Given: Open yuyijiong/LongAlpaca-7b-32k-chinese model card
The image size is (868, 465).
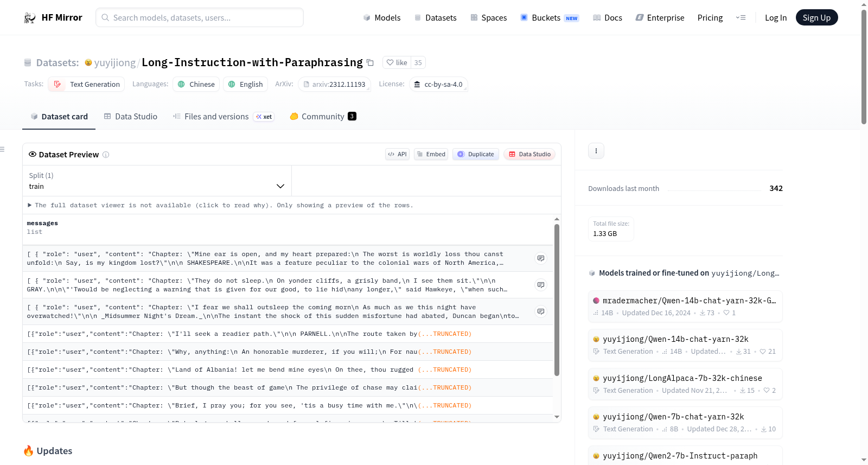Looking at the screenshot, I should click(x=685, y=384).
